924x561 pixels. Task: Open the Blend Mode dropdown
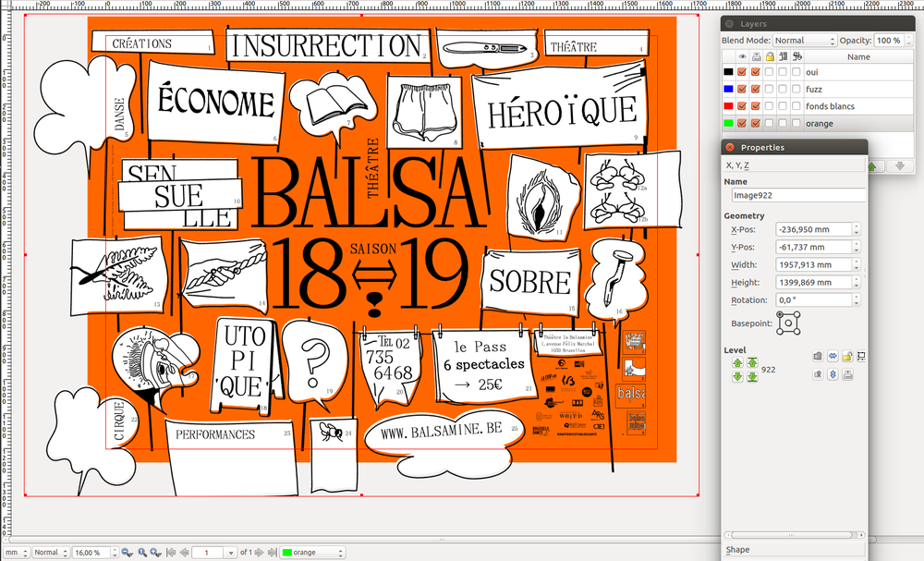pos(804,41)
